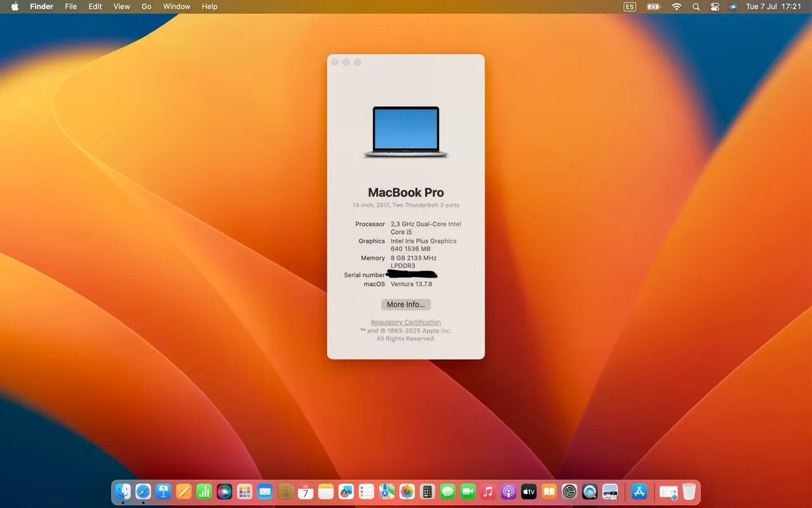The width and height of the screenshot is (812, 508).
Task: Open the Wi-Fi menu
Action: click(677, 6)
